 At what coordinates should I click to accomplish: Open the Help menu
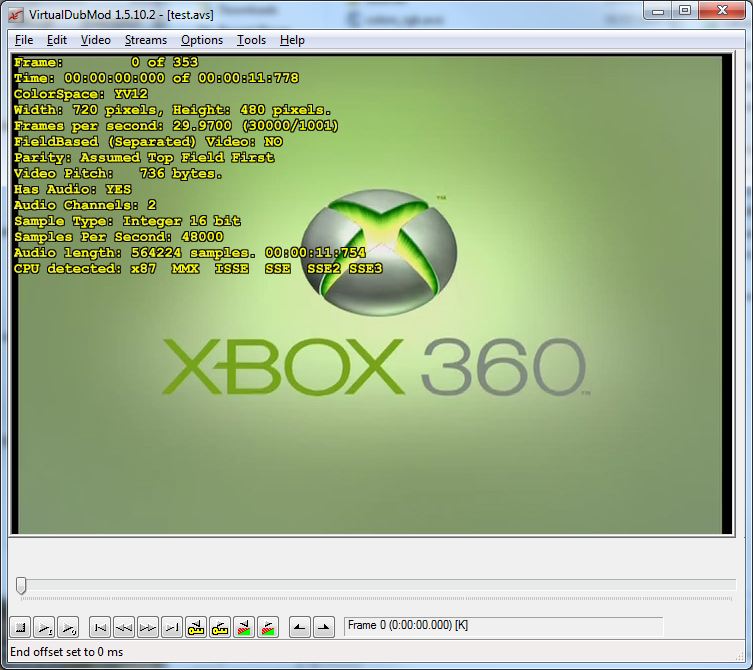coord(292,40)
